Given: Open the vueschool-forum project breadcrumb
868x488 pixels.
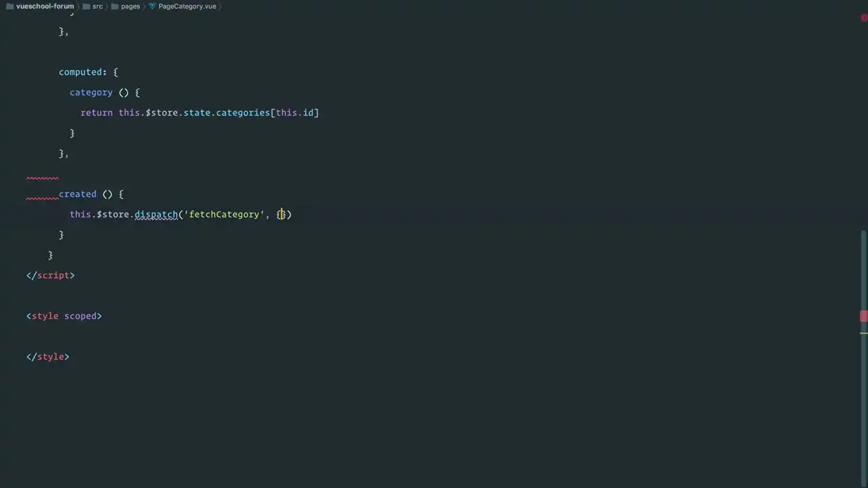Looking at the screenshot, I should [39, 6].
